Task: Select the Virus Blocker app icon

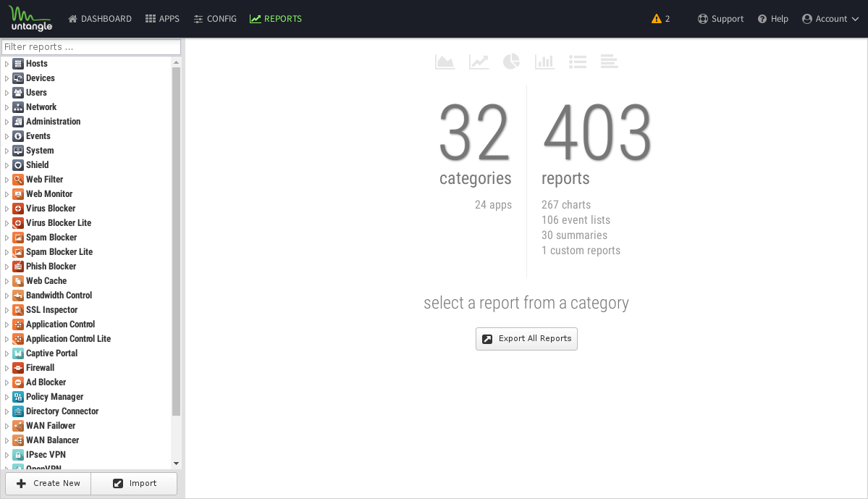Action: pyautogui.click(x=18, y=209)
